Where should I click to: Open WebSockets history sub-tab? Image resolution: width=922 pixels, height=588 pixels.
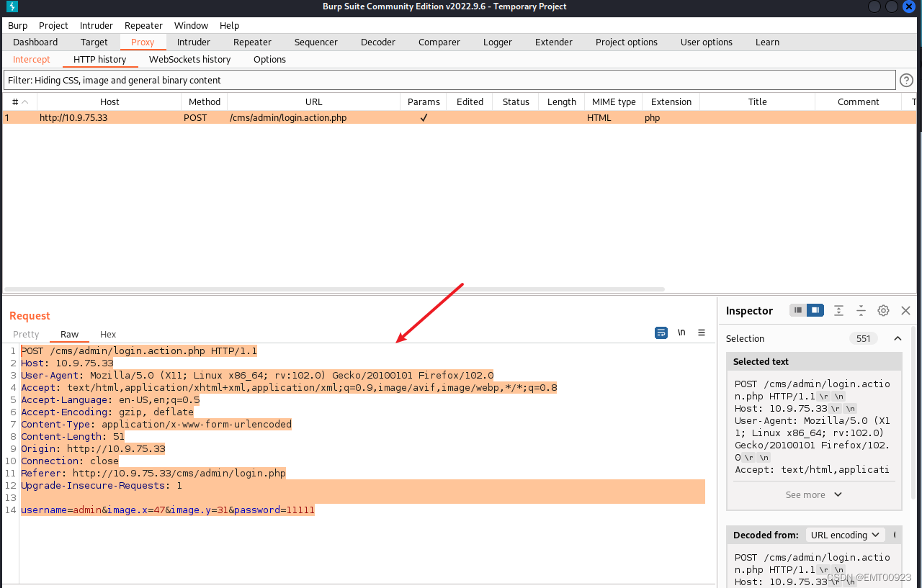pyautogui.click(x=189, y=59)
